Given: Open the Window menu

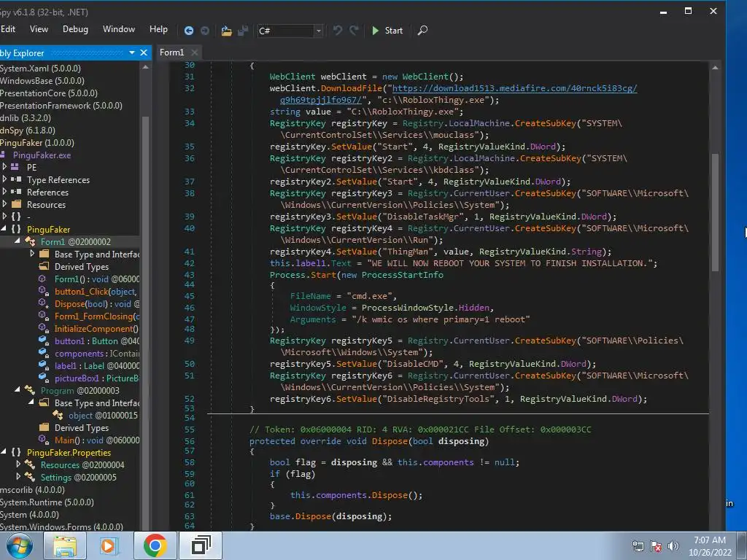Looking at the screenshot, I should coord(119,29).
